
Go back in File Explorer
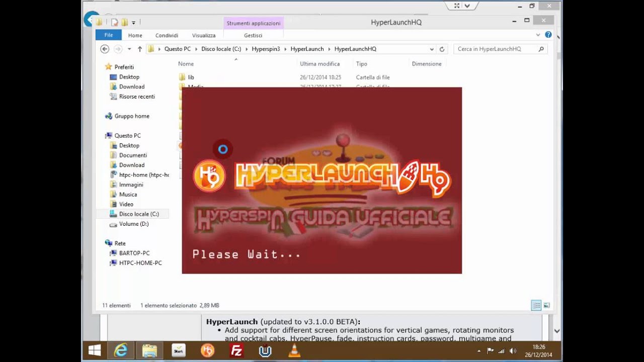[x=105, y=49]
